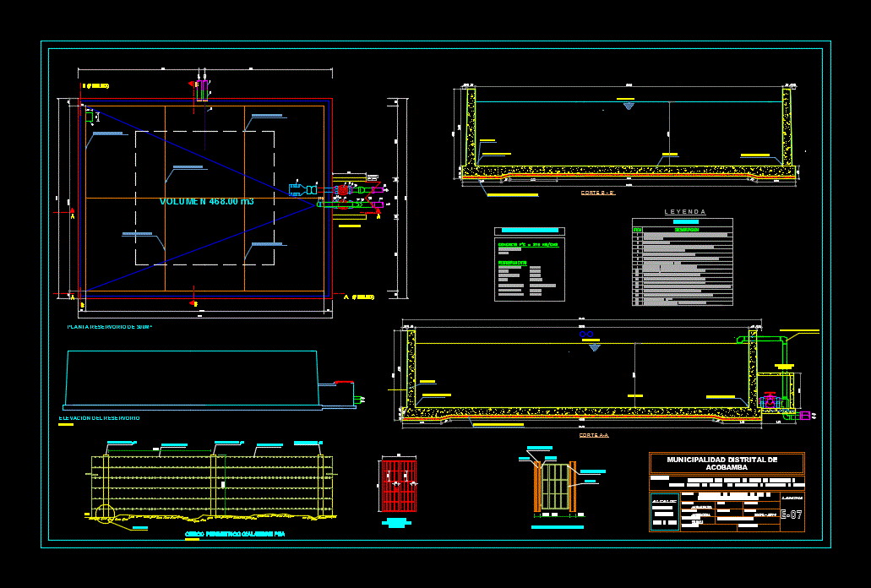Click the water level triangle in Corte B-B
The width and height of the screenshot is (871, 588).
629,106
